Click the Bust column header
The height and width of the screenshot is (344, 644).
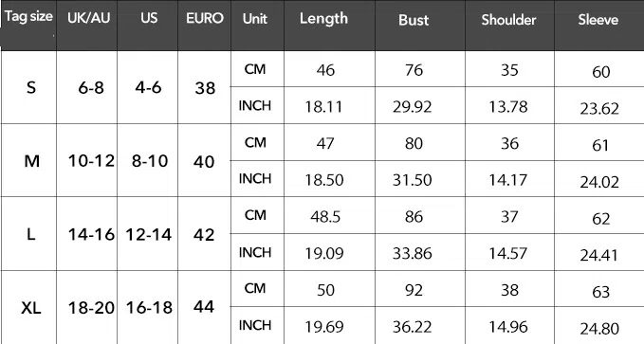(x=414, y=20)
